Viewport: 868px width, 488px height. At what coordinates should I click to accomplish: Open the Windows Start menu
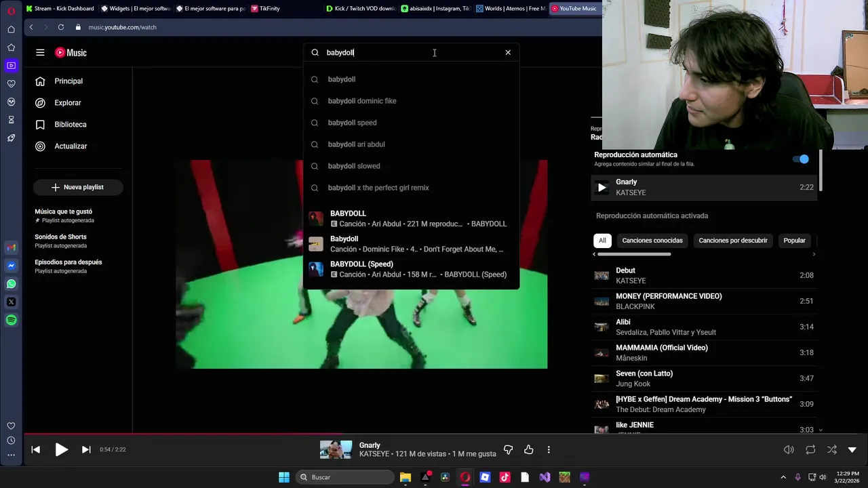[x=284, y=477]
